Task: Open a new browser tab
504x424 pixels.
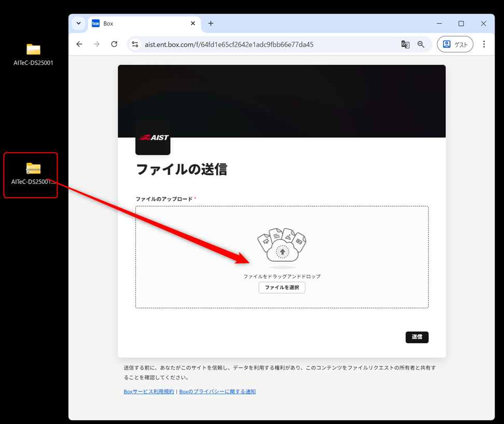Action: click(x=211, y=23)
